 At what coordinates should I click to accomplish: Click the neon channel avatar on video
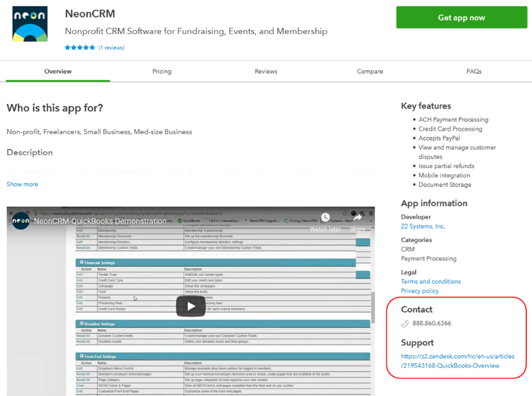(x=21, y=221)
